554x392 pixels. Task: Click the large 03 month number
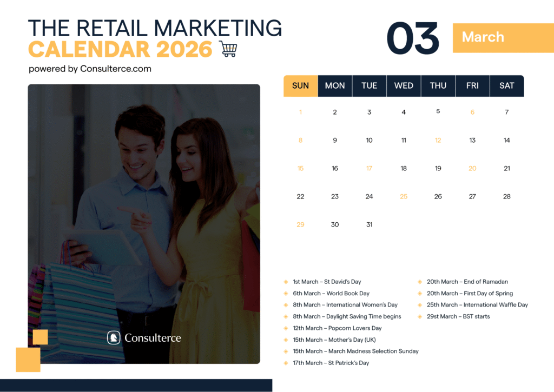click(414, 37)
